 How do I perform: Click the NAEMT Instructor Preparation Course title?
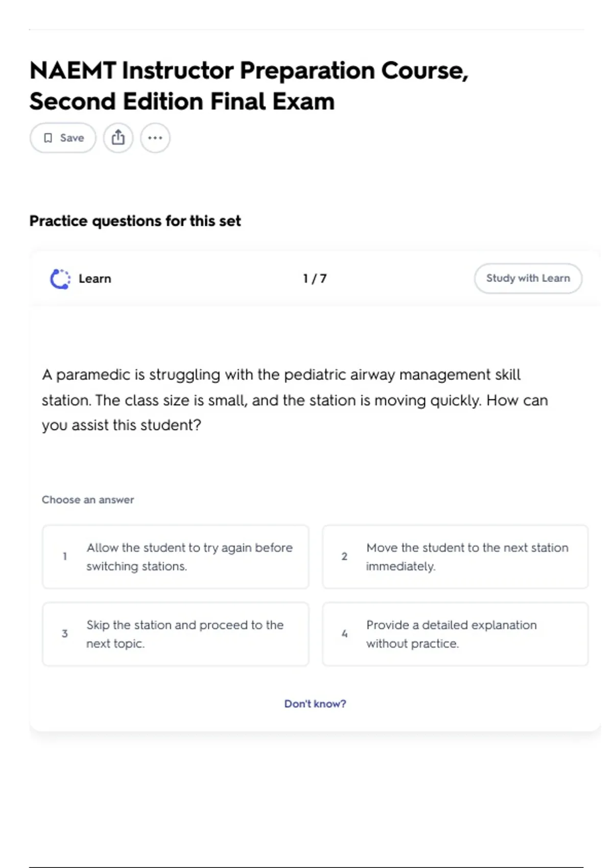click(249, 86)
